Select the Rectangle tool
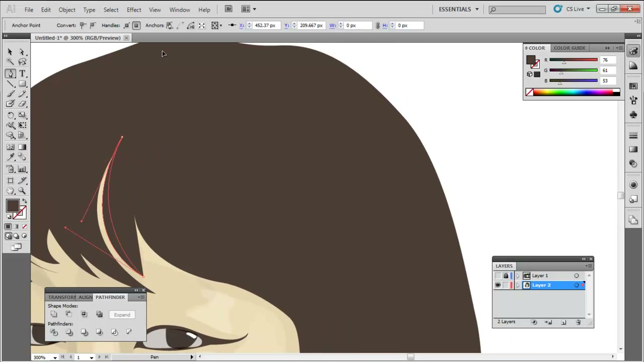This screenshot has height=362, width=644. [x=22, y=84]
